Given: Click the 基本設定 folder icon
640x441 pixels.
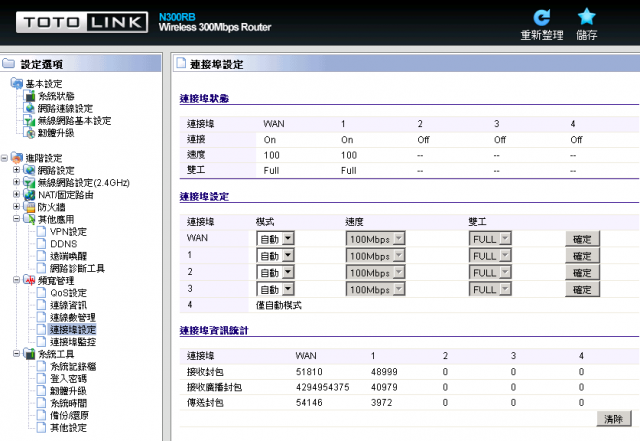Looking at the screenshot, I should [x=17, y=83].
